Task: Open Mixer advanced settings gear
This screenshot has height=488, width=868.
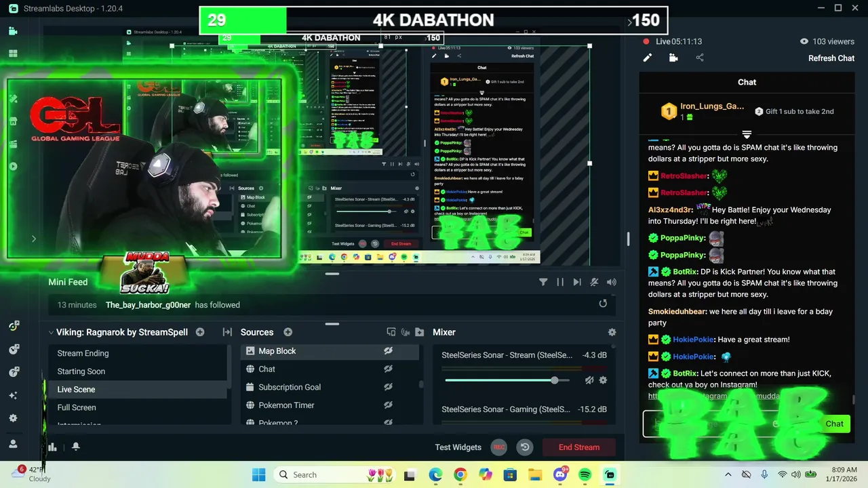Action: tap(612, 332)
